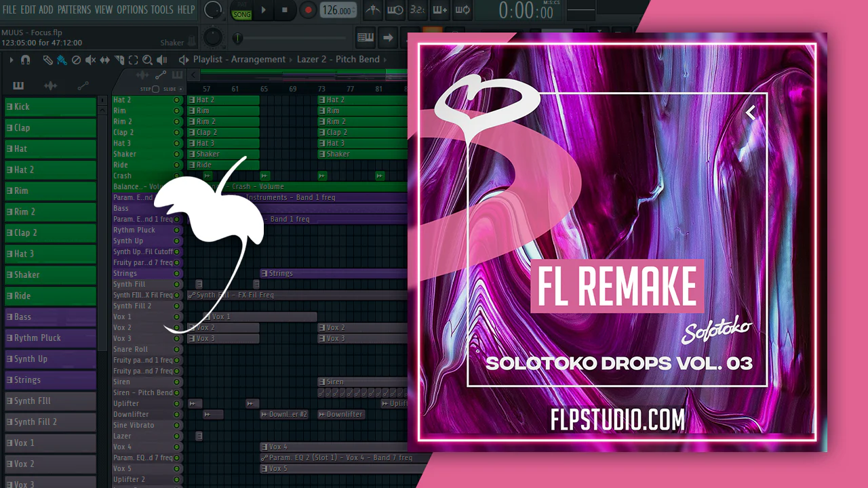Screen dimensions: 868x488
Task: Select the Bass pattern in picker
Action: pyautogui.click(x=50, y=317)
